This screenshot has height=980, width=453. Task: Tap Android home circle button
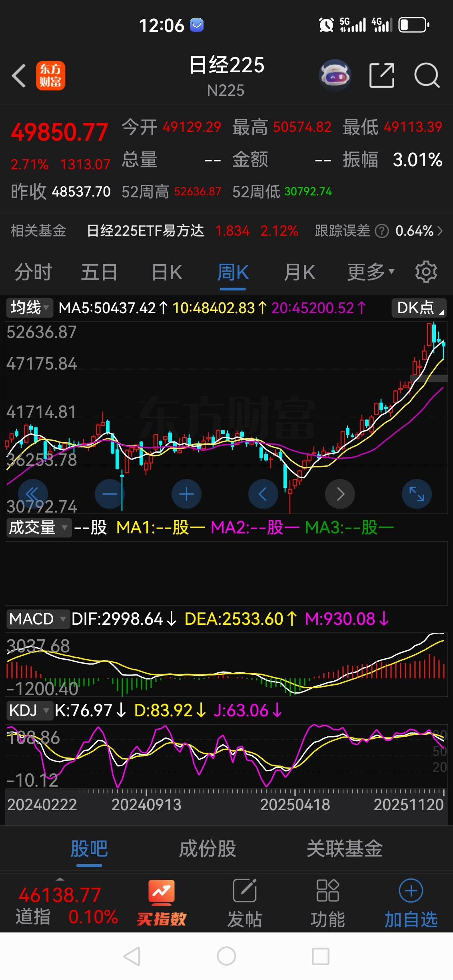(226, 956)
